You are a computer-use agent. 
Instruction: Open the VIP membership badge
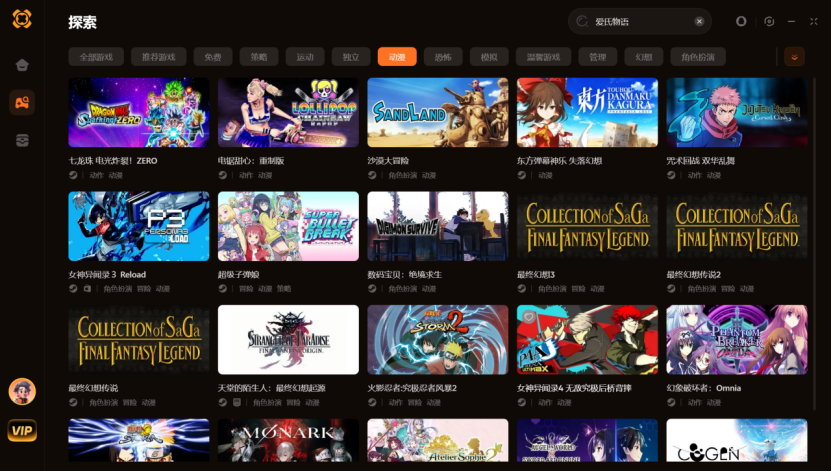(22, 430)
